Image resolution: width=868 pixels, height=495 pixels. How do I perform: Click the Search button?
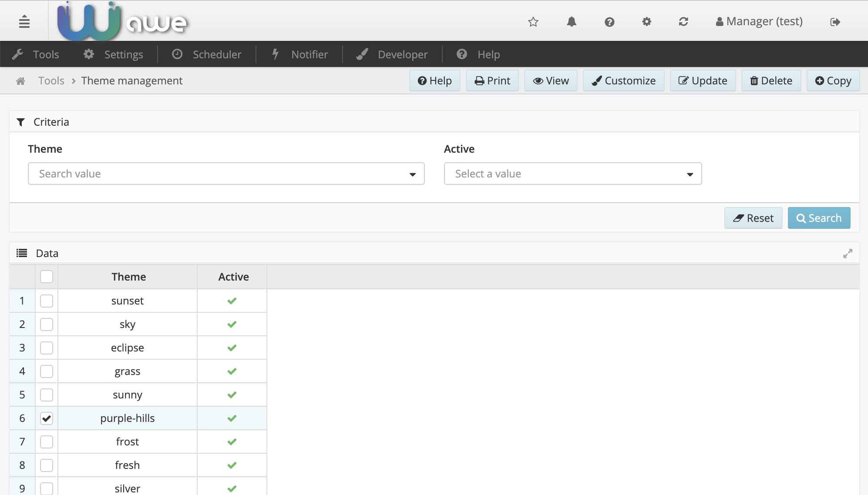pos(820,218)
